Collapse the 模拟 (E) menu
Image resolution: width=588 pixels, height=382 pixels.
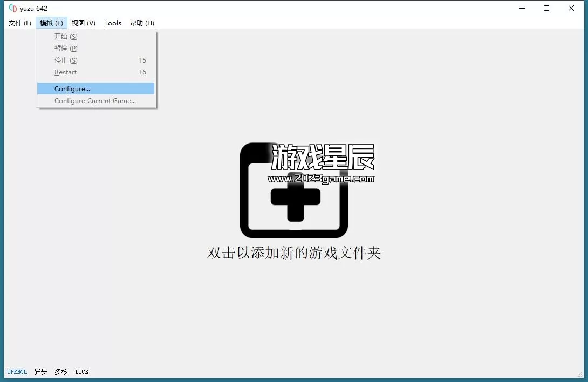pyautogui.click(x=51, y=23)
